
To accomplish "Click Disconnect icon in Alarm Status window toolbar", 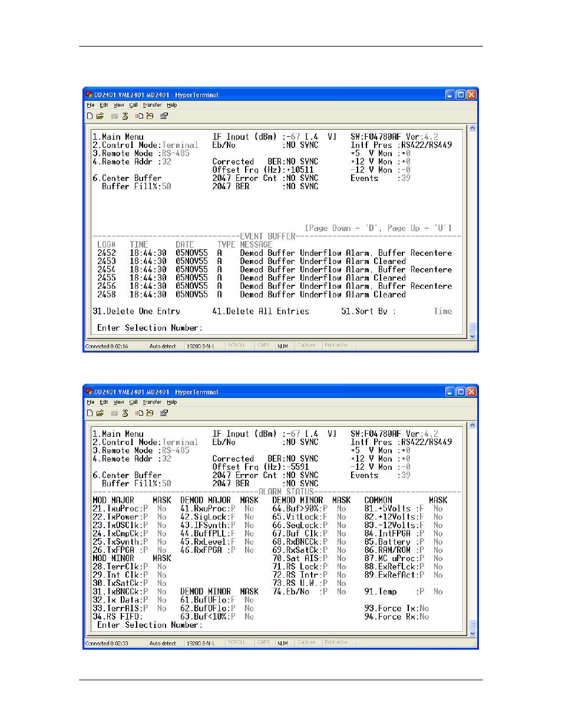I will click(x=125, y=413).
